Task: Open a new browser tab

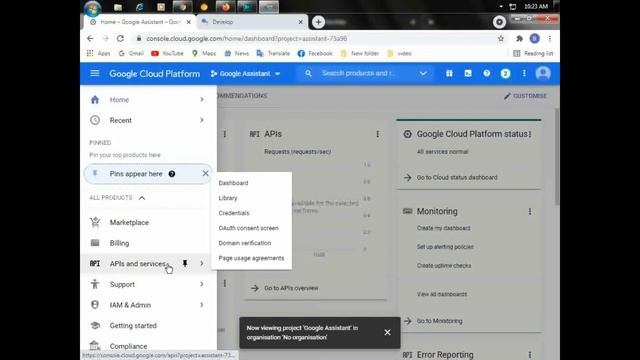Action: point(318,22)
